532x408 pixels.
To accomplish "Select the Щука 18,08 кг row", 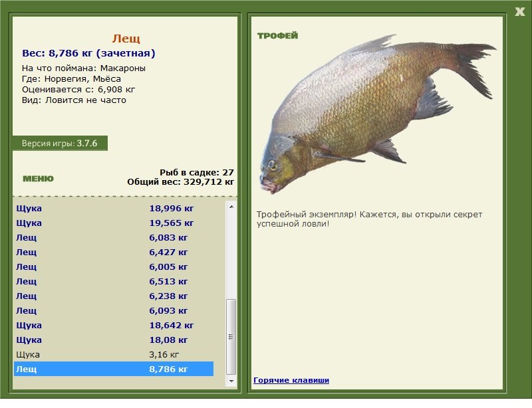I will [x=114, y=340].
